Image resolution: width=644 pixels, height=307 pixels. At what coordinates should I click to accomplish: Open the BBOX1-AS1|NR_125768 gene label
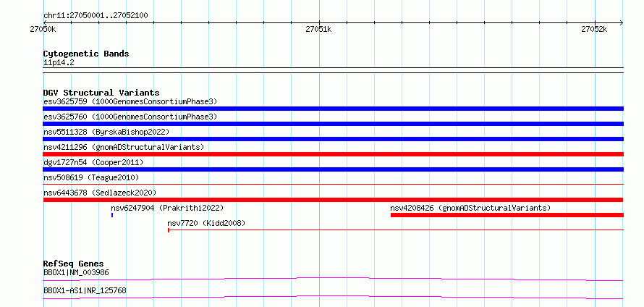(85, 291)
